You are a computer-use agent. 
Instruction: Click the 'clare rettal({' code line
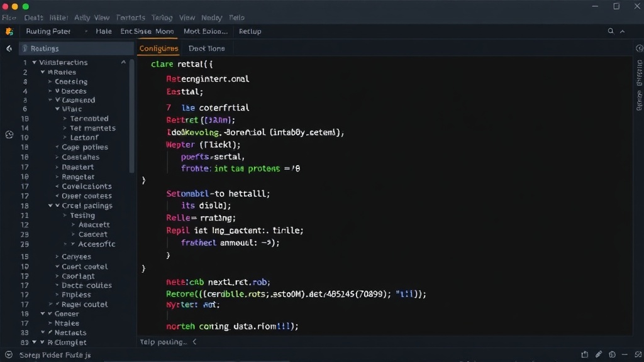[182, 64]
